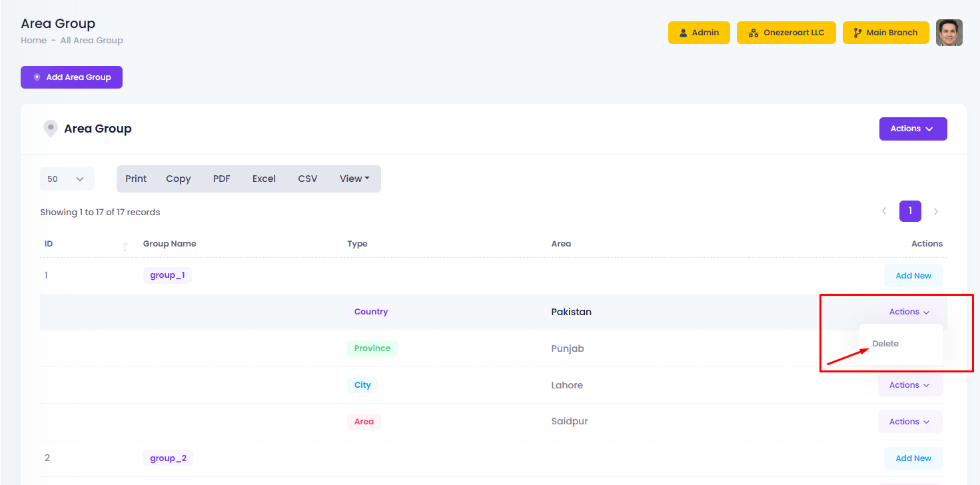Expand the View column visibility dropdown

click(354, 179)
